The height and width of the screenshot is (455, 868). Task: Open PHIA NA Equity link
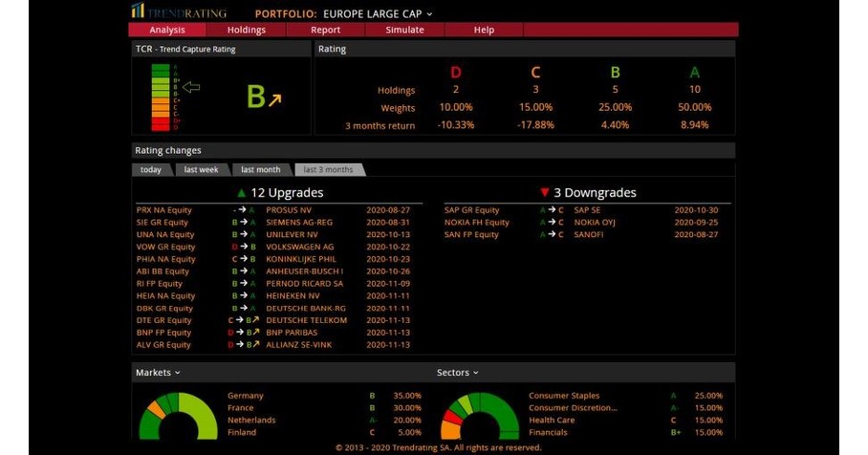tap(166, 259)
